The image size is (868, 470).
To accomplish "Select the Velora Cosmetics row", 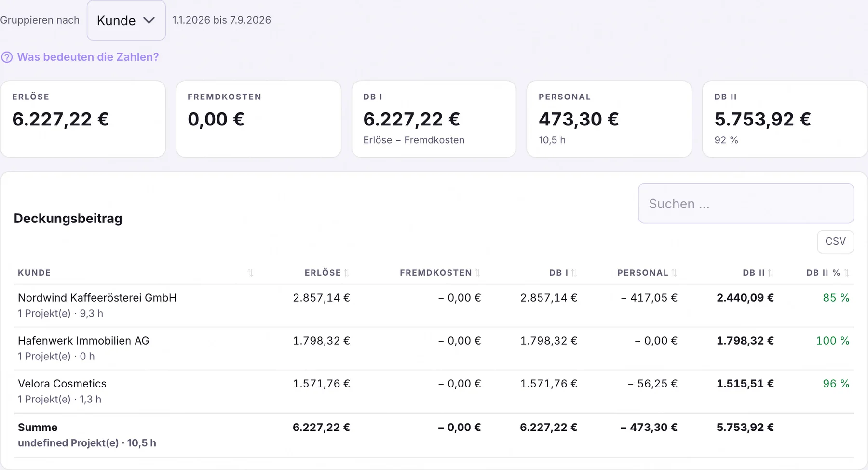I will (434, 391).
